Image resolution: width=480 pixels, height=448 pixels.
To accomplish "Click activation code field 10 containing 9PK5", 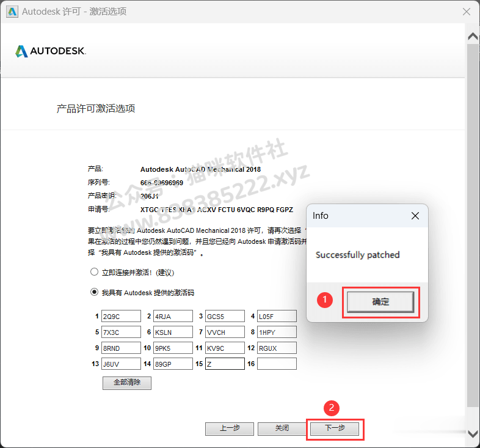I will tap(173, 348).
